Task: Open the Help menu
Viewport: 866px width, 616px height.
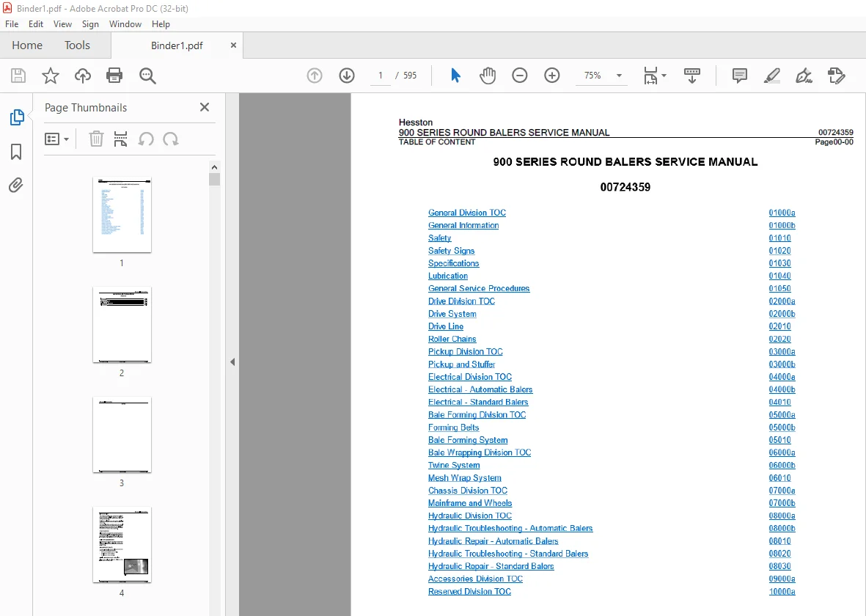Action: 161,23
